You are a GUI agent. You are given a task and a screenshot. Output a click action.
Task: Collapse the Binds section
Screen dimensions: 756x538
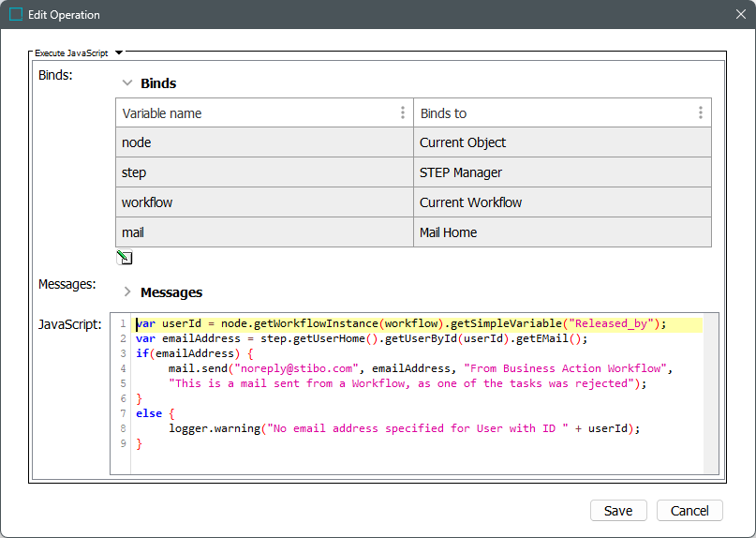coord(127,83)
